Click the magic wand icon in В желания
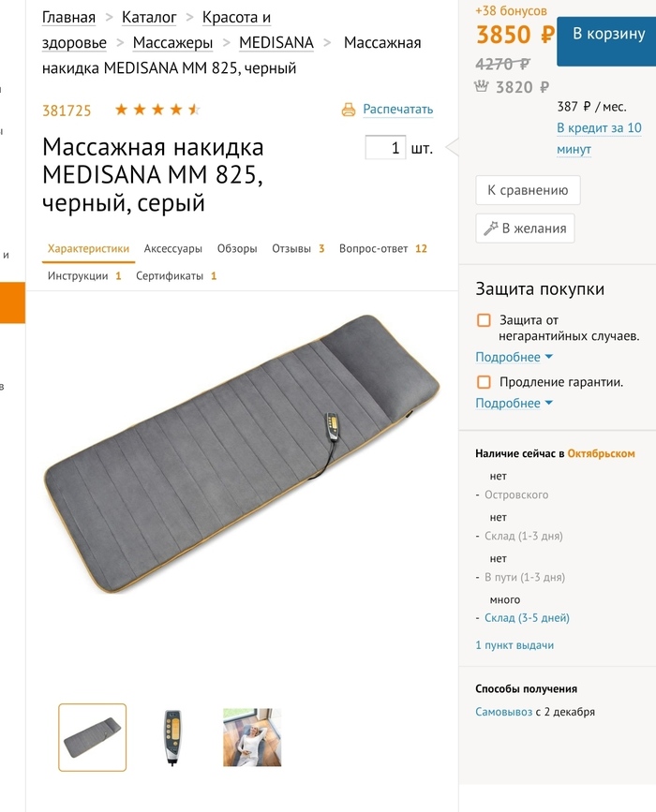Viewport: 656px width, 812px height. point(490,229)
